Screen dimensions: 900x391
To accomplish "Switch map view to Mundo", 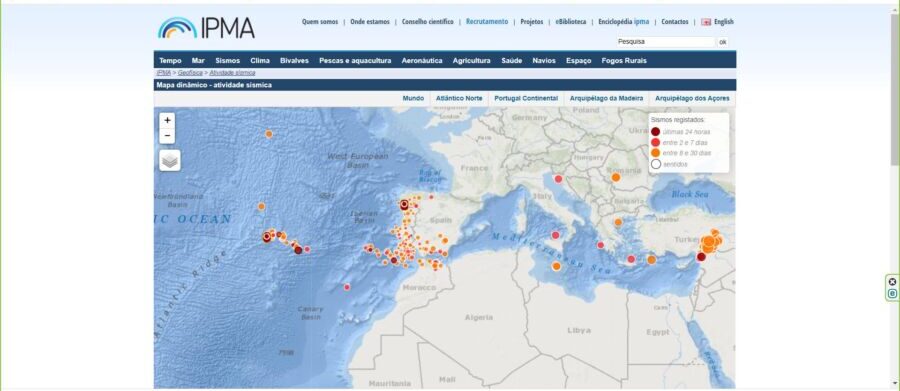I will pos(413,98).
